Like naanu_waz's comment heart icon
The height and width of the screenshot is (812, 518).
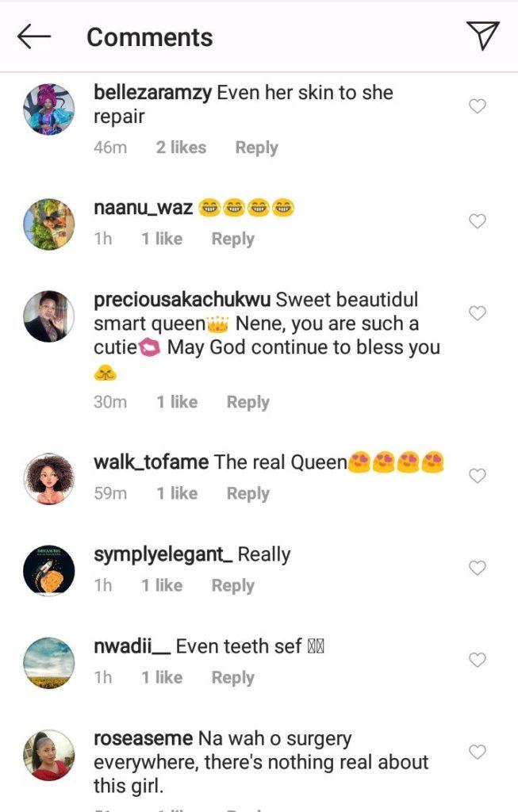[x=478, y=221]
